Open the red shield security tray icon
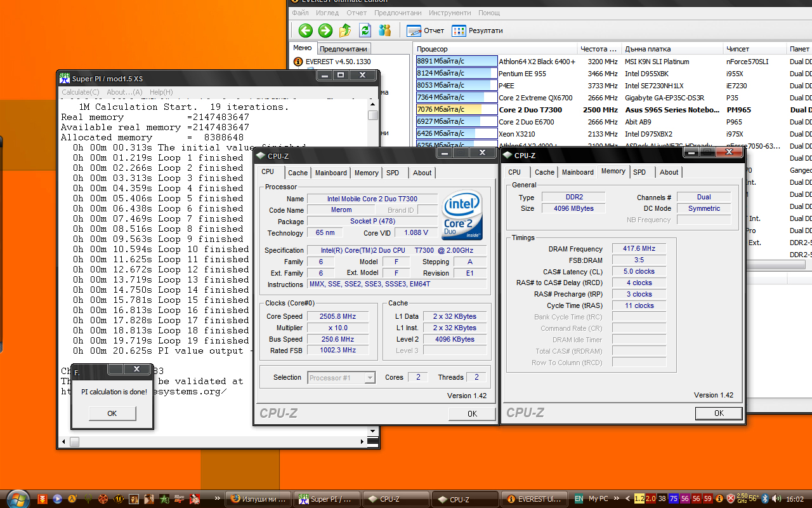The width and height of the screenshot is (812, 508). click(730, 499)
